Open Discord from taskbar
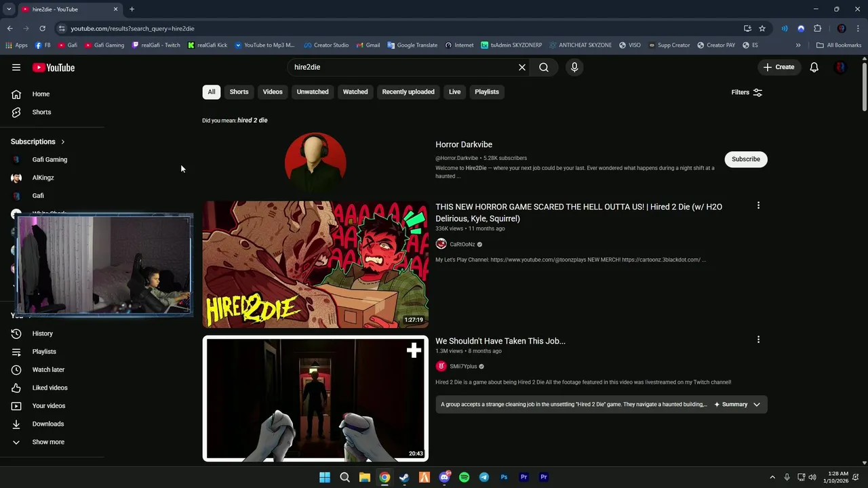Viewport: 868px width, 488px height. click(x=444, y=477)
